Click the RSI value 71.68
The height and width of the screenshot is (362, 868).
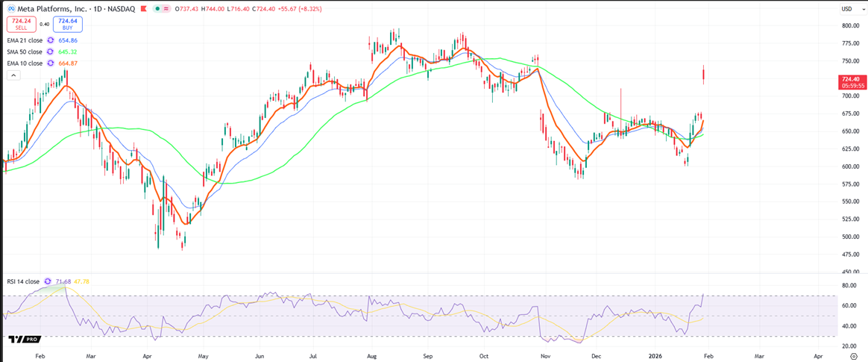[64, 281]
